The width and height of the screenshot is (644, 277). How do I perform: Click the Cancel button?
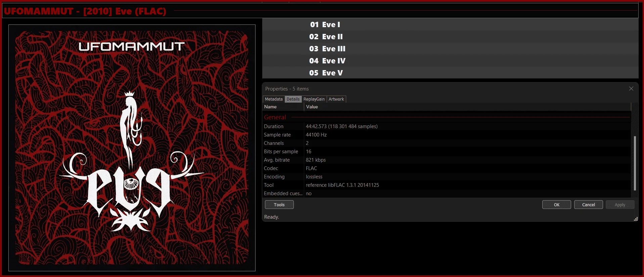(x=588, y=205)
